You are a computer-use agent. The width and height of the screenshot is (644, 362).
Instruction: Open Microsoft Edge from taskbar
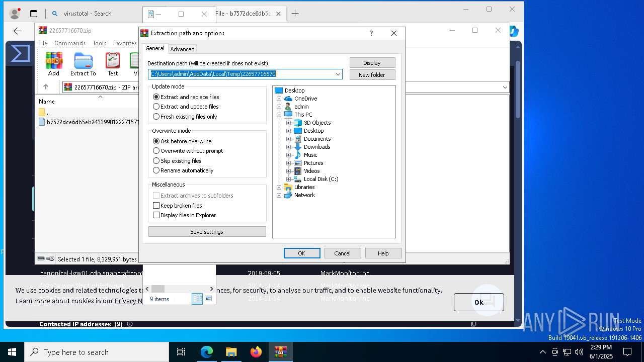[x=207, y=352]
